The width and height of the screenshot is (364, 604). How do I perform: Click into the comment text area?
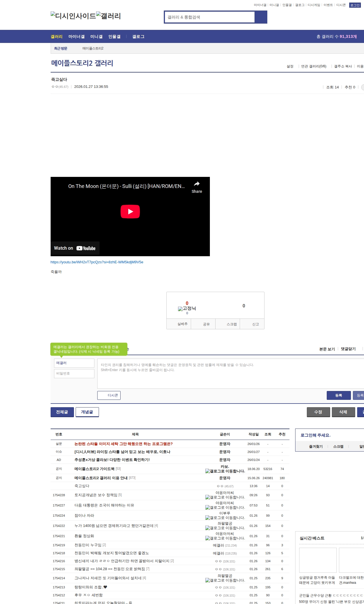coord(231,374)
